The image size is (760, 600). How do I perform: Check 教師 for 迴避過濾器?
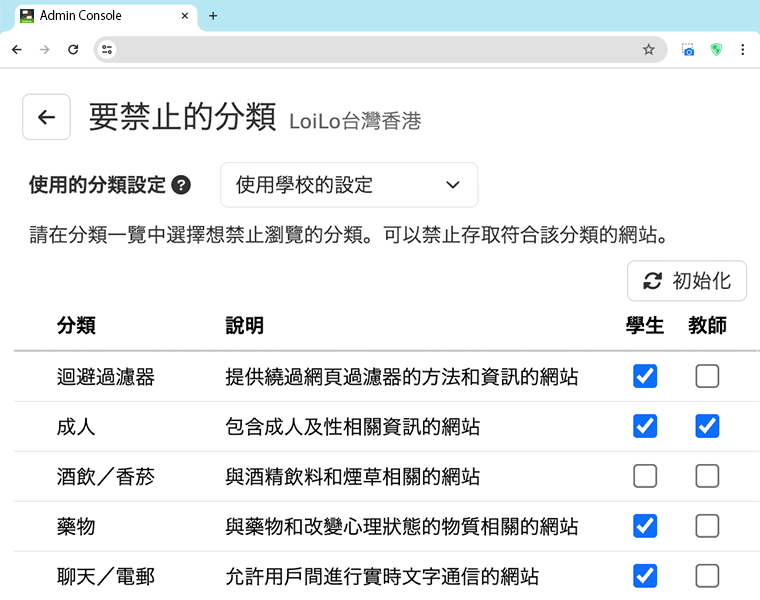coord(707,376)
